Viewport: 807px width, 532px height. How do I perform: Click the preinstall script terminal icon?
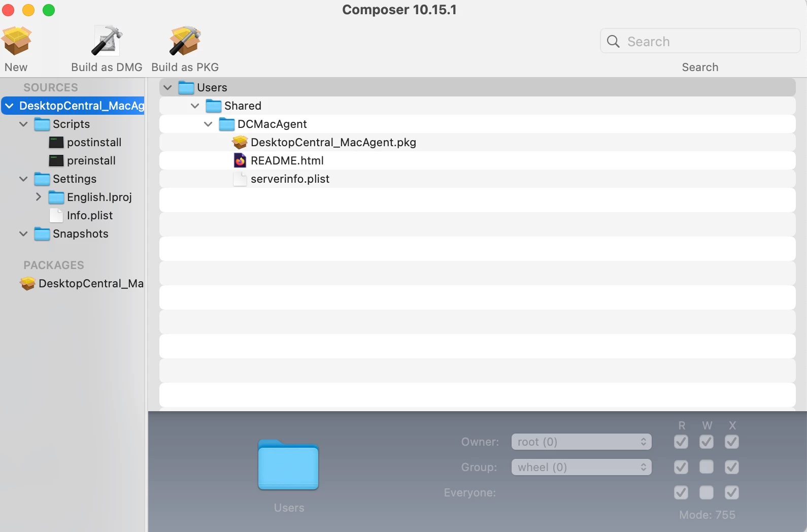coord(56,160)
